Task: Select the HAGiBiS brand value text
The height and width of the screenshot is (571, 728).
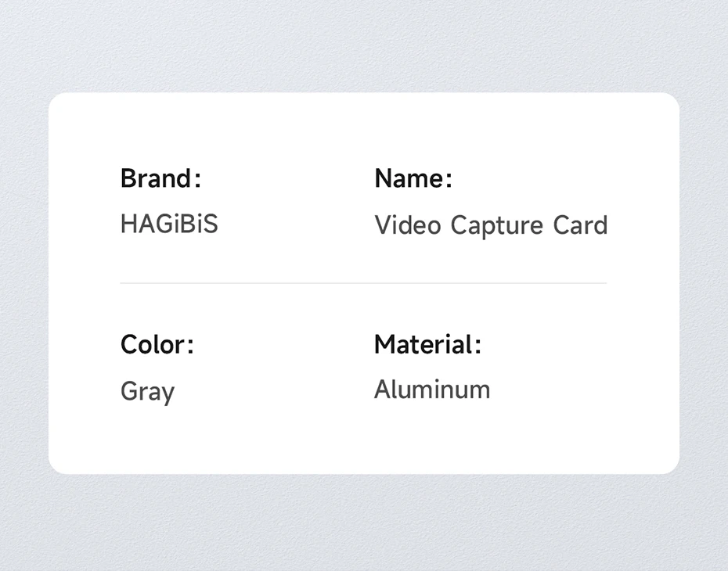Action: pyautogui.click(x=169, y=224)
